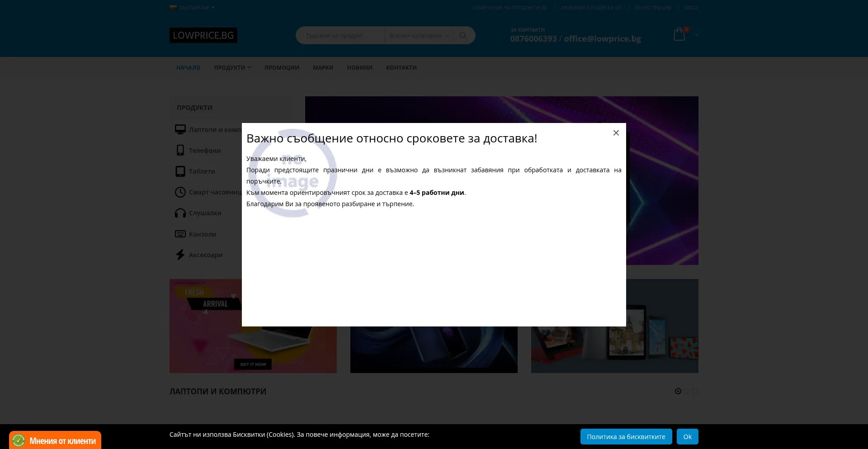Image resolution: width=868 pixels, height=449 pixels.
Task: Select the third carousel dot indicator
Action: pos(694,391)
